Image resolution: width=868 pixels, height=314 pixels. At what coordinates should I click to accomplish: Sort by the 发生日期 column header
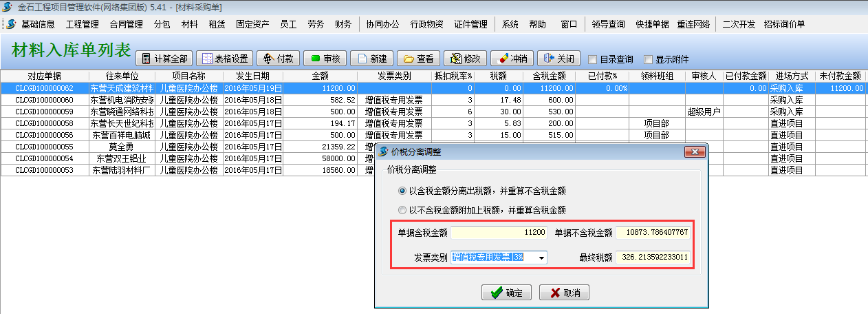click(x=252, y=76)
